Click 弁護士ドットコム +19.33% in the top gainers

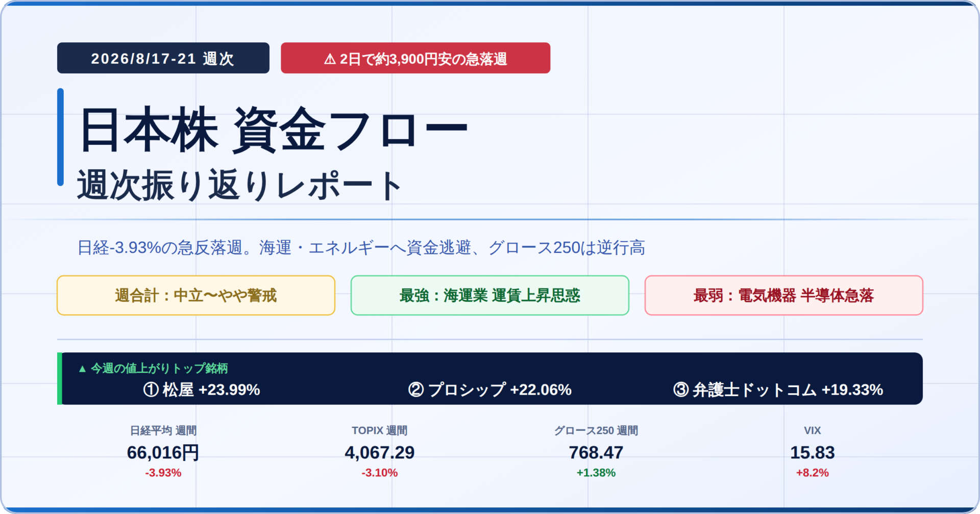point(788,390)
